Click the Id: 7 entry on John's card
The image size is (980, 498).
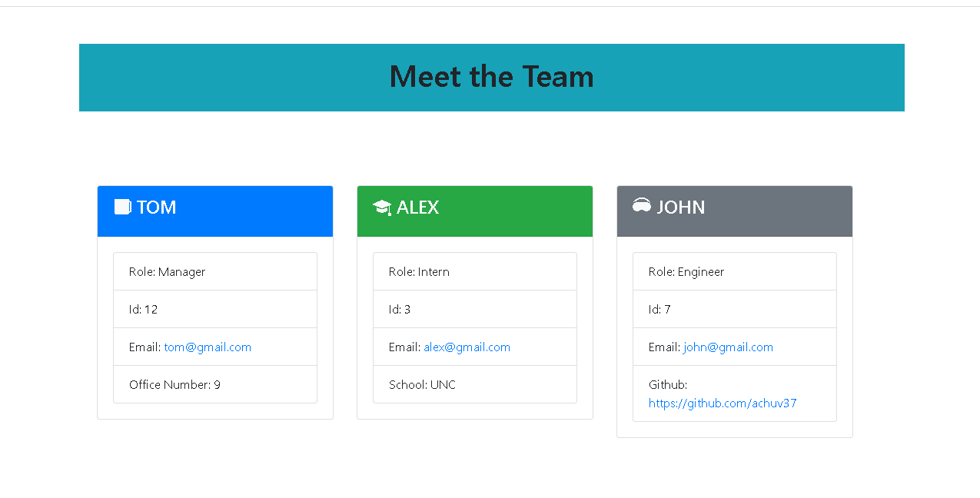click(734, 309)
